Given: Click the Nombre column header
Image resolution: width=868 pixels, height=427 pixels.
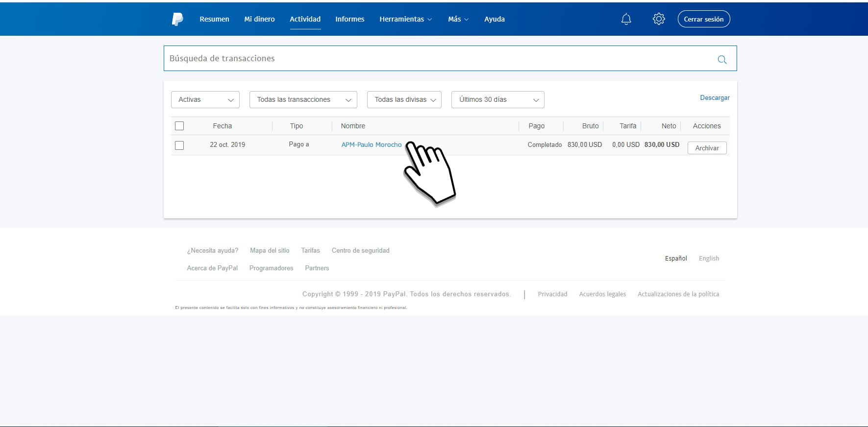Looking at the screenshot, I should pyautogui.click(x=353, y=126).
